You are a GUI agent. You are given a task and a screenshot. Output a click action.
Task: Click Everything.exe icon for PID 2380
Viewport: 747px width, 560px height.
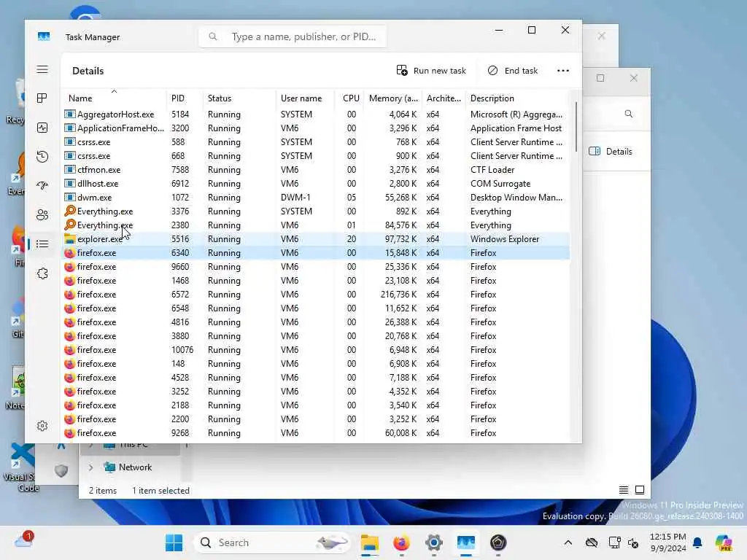point(70,225)
